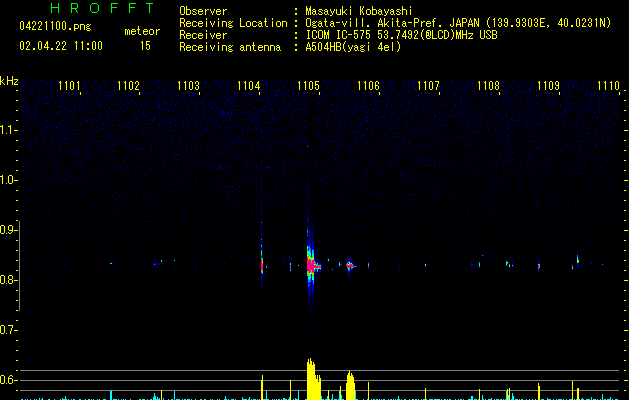Click the 1.0 kHz frequency label
Image resolution: width=629 pixels, height=400 pixels.
coord(8,180)
